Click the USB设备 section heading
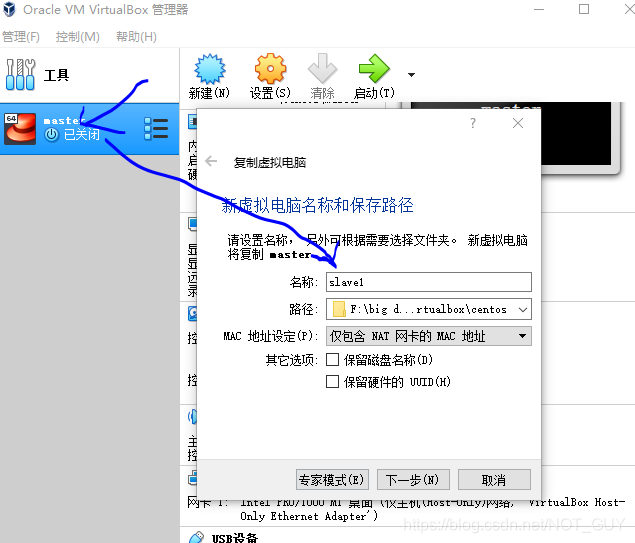 [x=234, y=538]
